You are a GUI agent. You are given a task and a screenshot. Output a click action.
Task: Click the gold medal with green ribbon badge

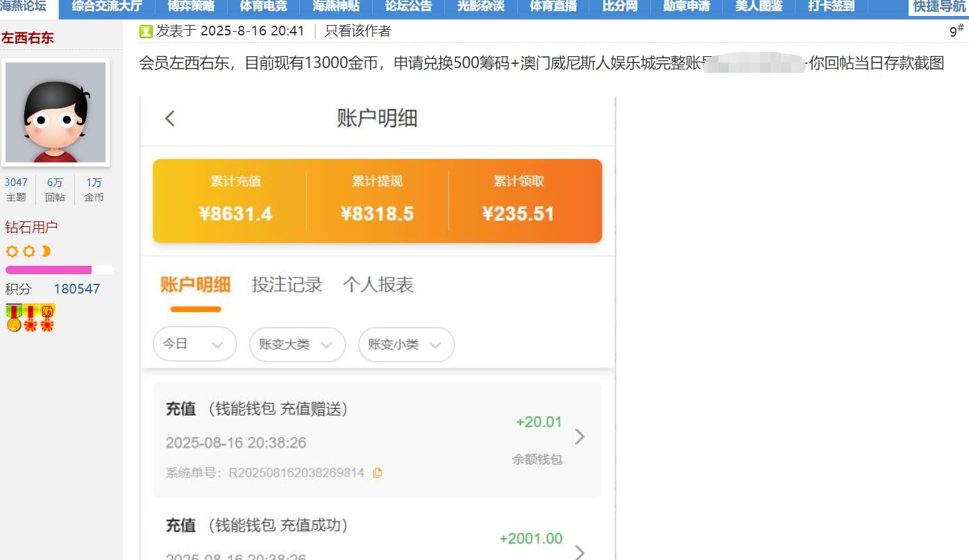tap(12, 318)
